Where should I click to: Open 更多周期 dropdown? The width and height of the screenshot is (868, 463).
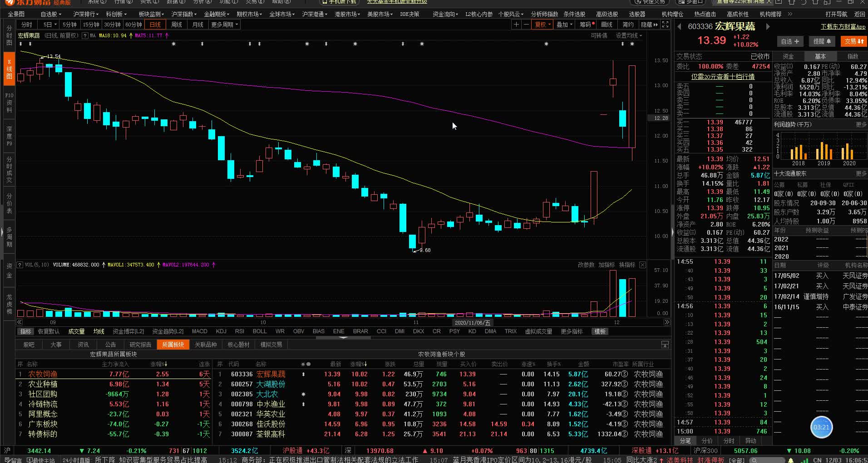pyautogui.click(x=224, y=25)
